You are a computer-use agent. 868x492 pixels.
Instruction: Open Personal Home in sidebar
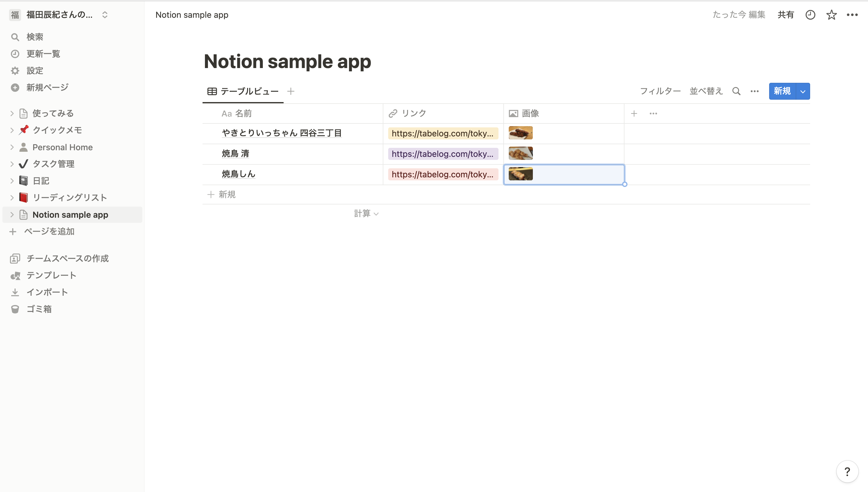click(63, 147)
